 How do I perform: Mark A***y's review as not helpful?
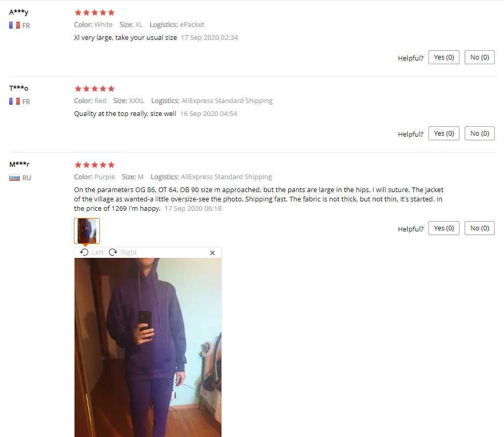click(x=479, y=57)
